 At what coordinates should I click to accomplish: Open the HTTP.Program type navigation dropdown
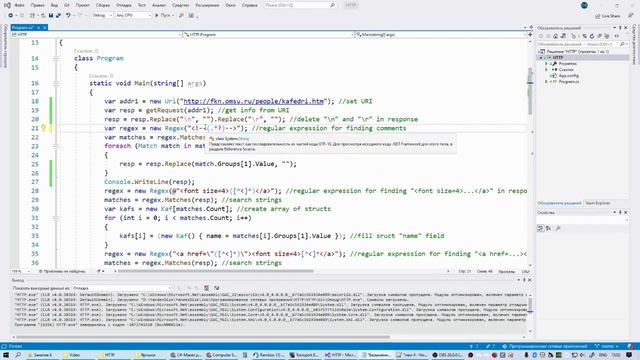(x=268, y=35)
